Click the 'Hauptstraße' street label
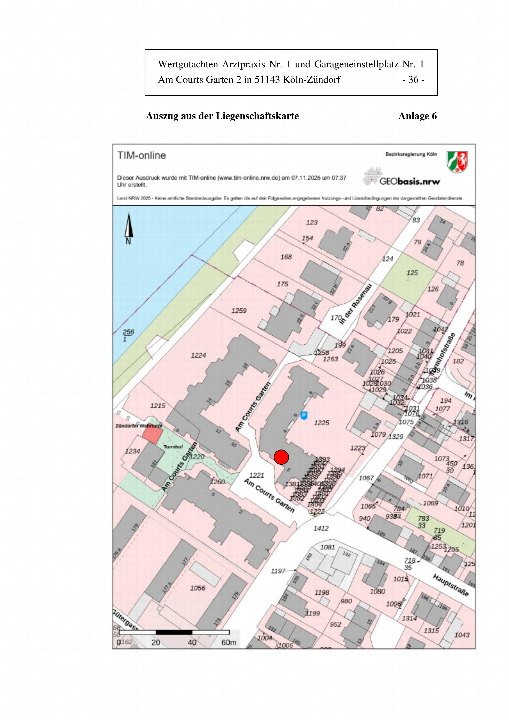Image resolution: width=509 pixels, height=720 pixels. (451, 584)
